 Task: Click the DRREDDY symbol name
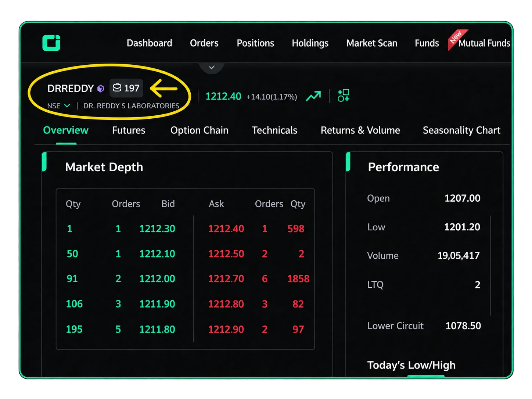click(x=71, y=89)
